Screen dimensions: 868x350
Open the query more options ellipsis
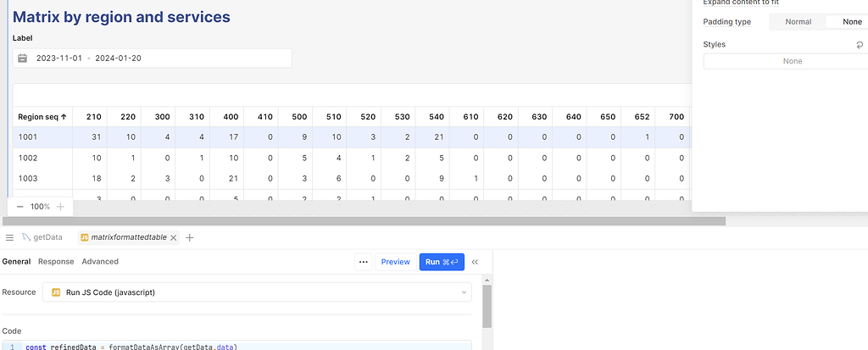(x=364, y=262)
